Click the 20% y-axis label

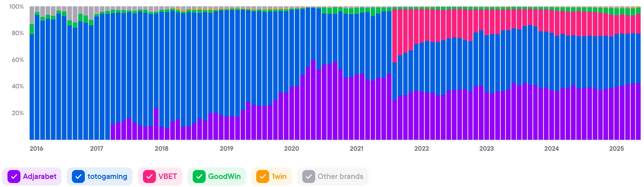[x=18, y=113]
